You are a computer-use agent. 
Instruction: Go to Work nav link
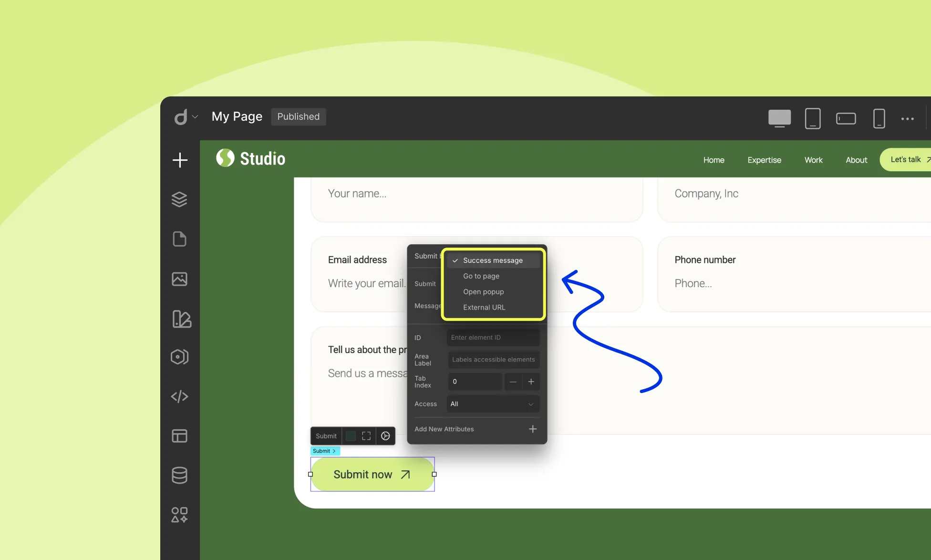coord(813,160)
